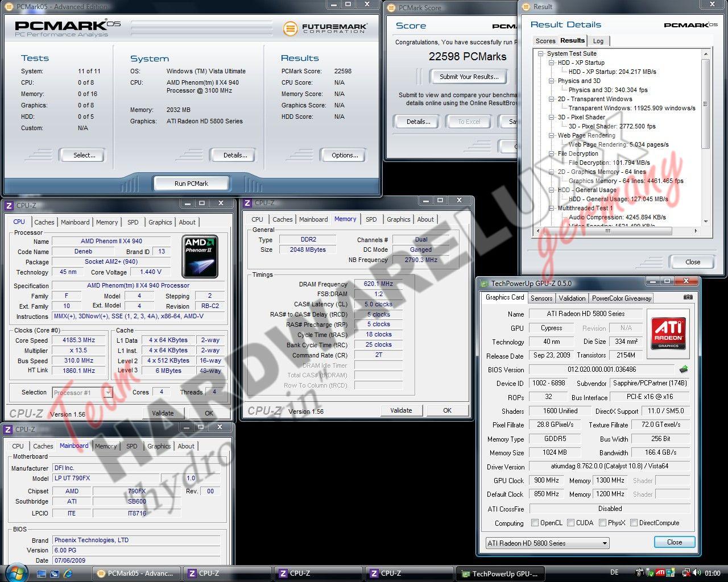728x582 pixels.
Task: Collapse the 3D - Pixel Shader node
Action: [x=552, y=117]
